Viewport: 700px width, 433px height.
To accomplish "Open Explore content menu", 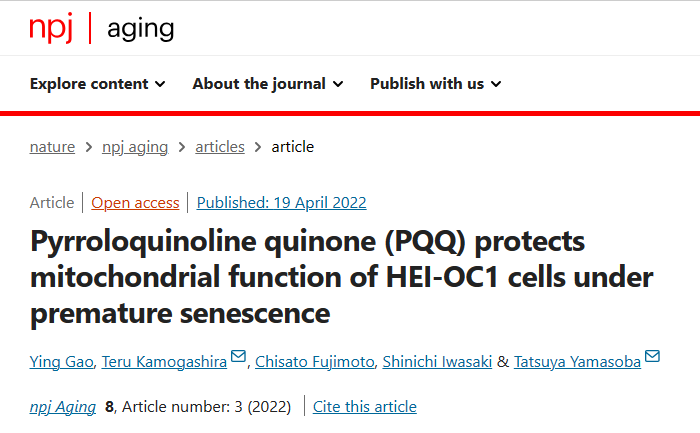I will click(x=98, y=83).
